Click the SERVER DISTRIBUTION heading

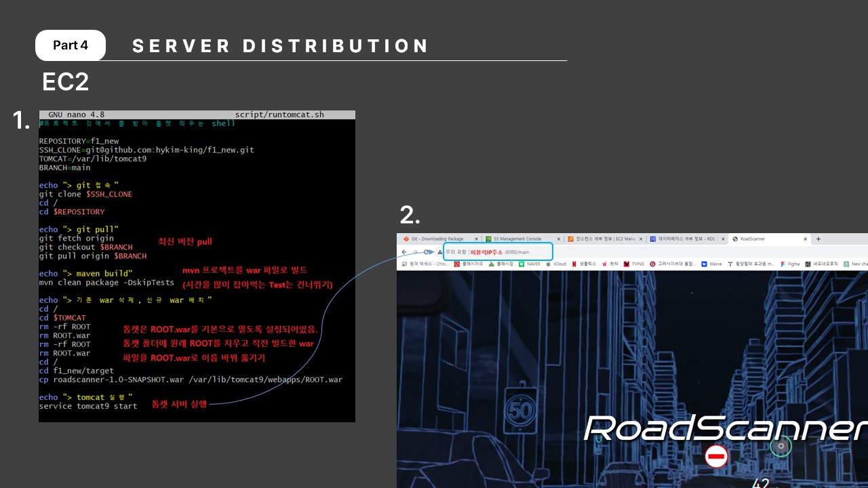[x=281, y=46]
